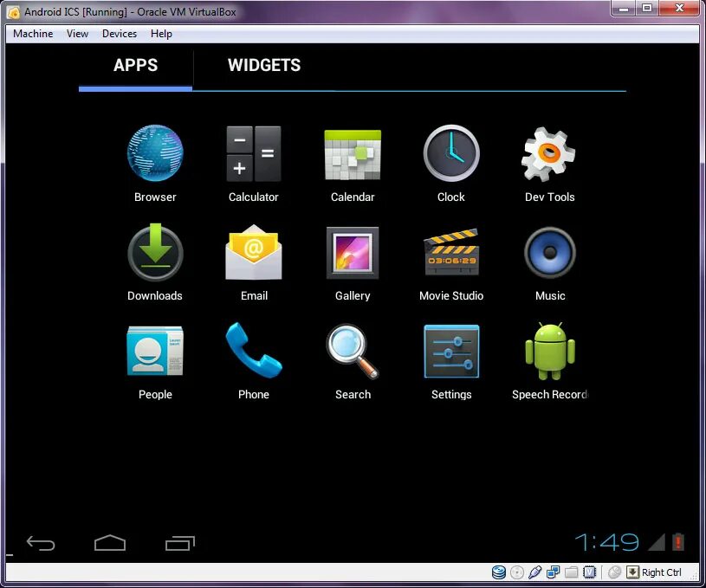Tap the Android back navigation button

tap(41, 543)
